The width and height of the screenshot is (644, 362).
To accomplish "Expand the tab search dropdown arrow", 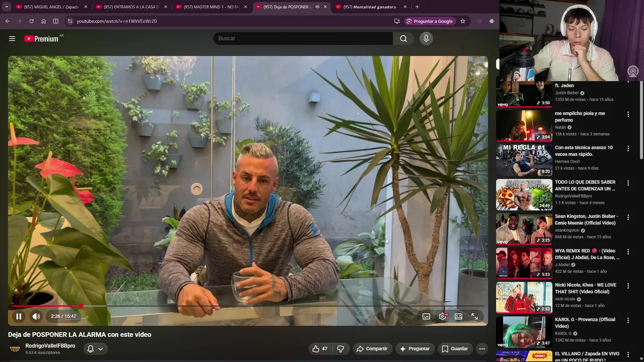I will click(x=7, y=7).
